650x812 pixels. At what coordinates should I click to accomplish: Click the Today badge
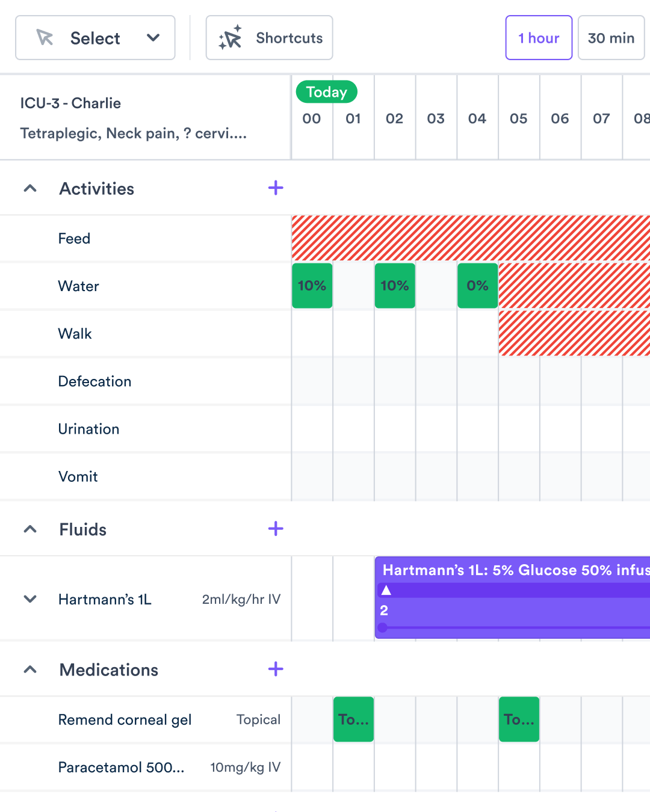coord(326,92)
